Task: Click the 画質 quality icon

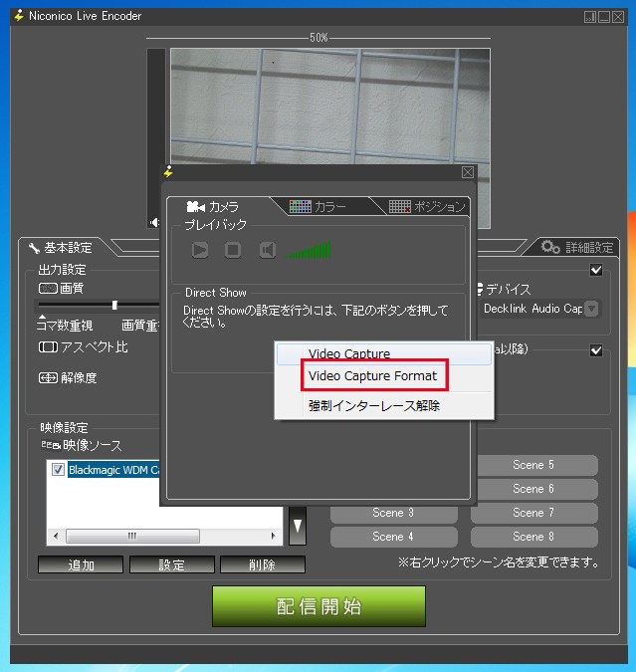Action: (48, 289)
